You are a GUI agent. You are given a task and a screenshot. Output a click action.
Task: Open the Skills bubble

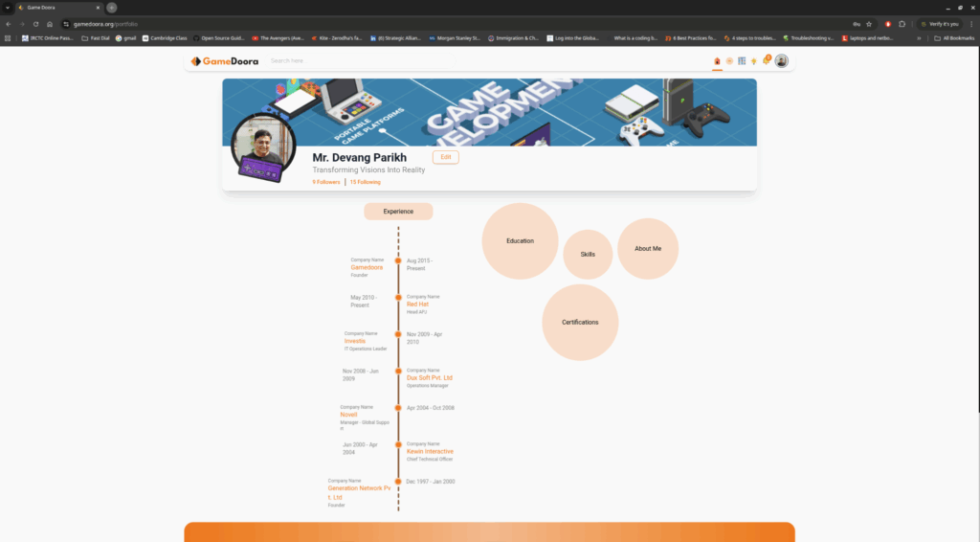(x=588, y=255)
